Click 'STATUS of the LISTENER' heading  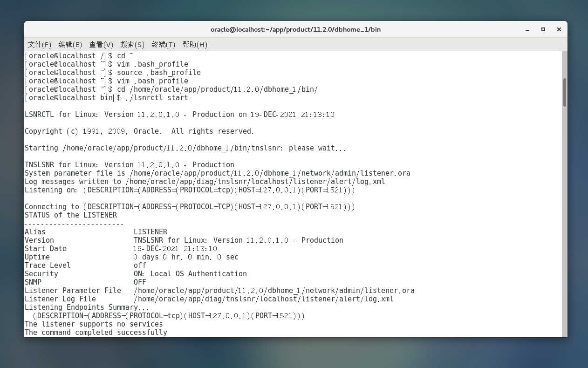point(71,215)
